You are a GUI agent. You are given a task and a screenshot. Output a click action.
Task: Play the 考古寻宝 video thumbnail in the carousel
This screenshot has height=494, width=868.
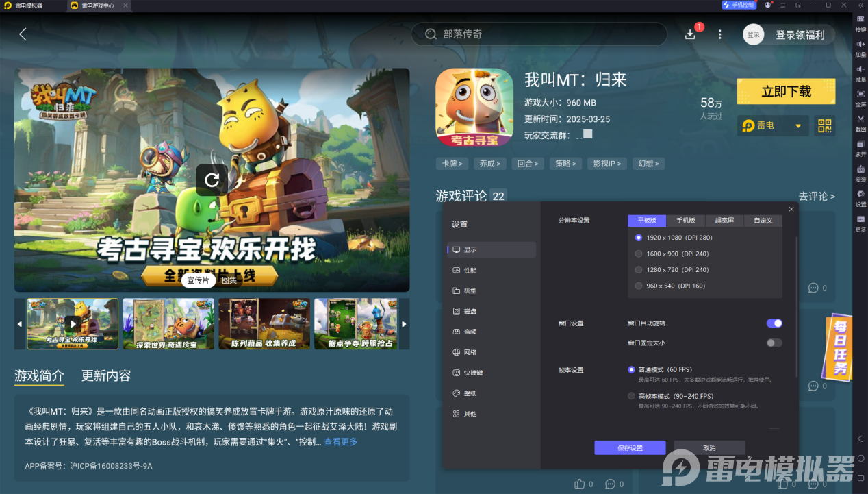[73, 323]
